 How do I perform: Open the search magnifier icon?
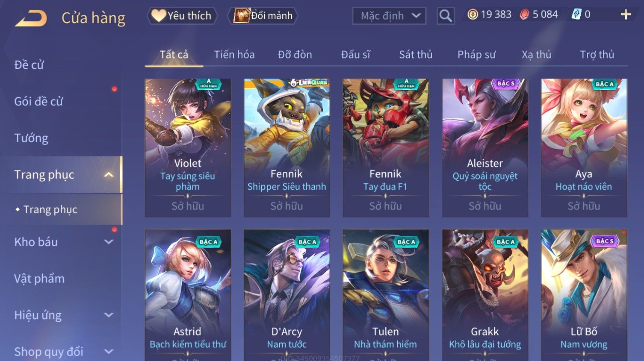point(446,16)
